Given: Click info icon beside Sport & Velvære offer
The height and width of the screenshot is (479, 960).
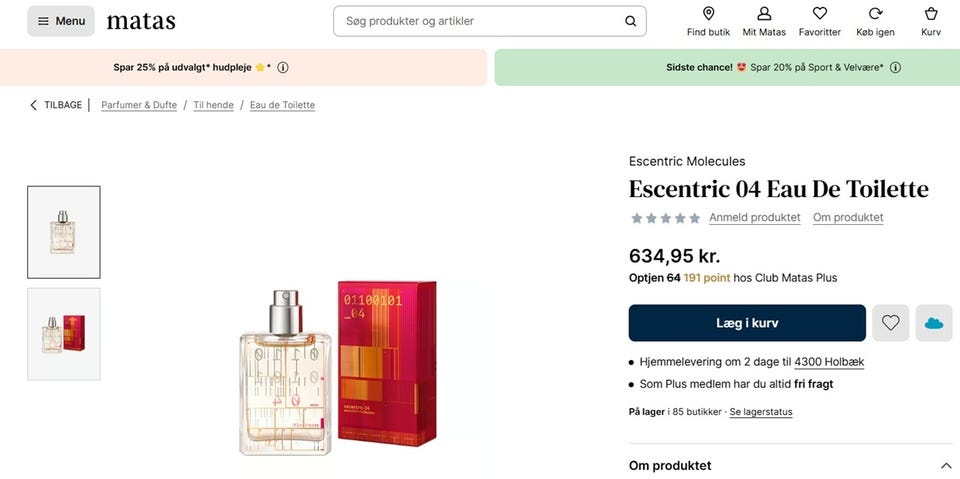Looking at the screenshot, I should coord(895,68).
